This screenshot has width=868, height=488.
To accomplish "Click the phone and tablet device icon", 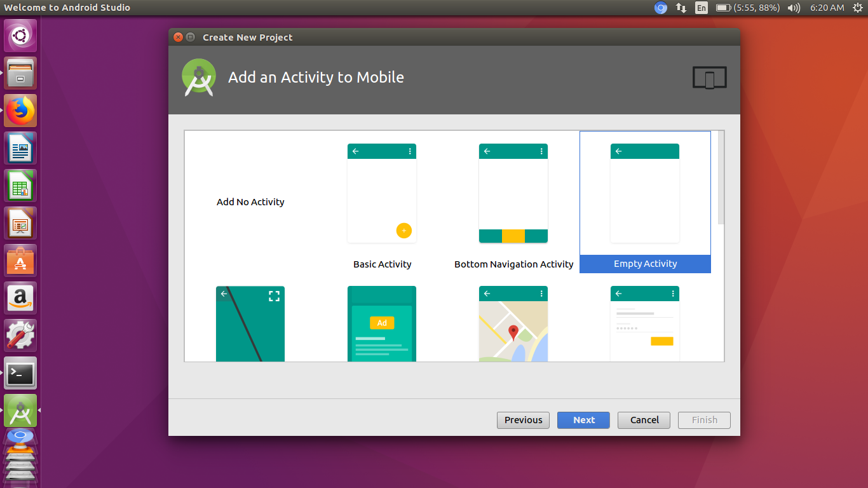I will coord(709,78).
